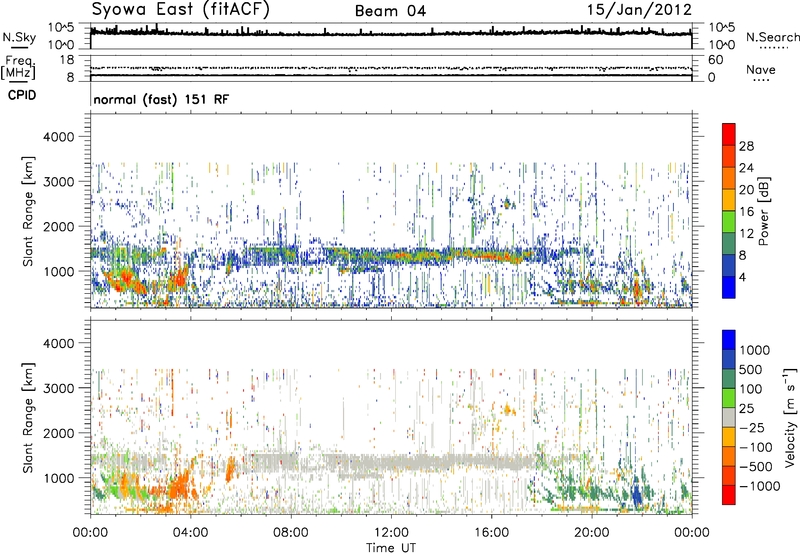Click the '-1000' label on Velocity colorbar
The image size is (800, 554).
pos(759,486)
